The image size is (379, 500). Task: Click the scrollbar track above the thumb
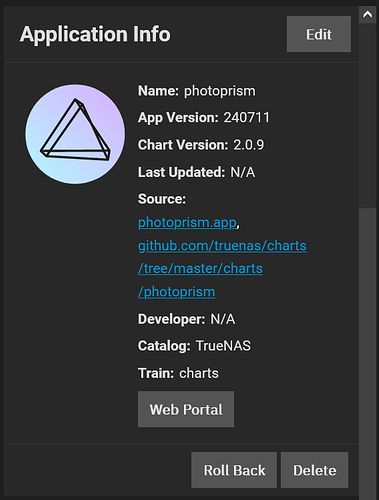[x=368, y=116]
